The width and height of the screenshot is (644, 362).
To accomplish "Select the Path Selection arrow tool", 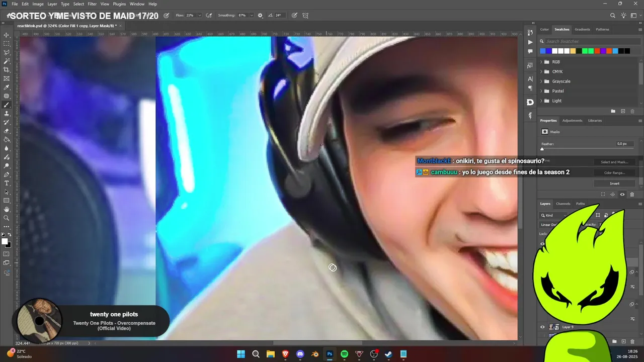I will 7,192.
